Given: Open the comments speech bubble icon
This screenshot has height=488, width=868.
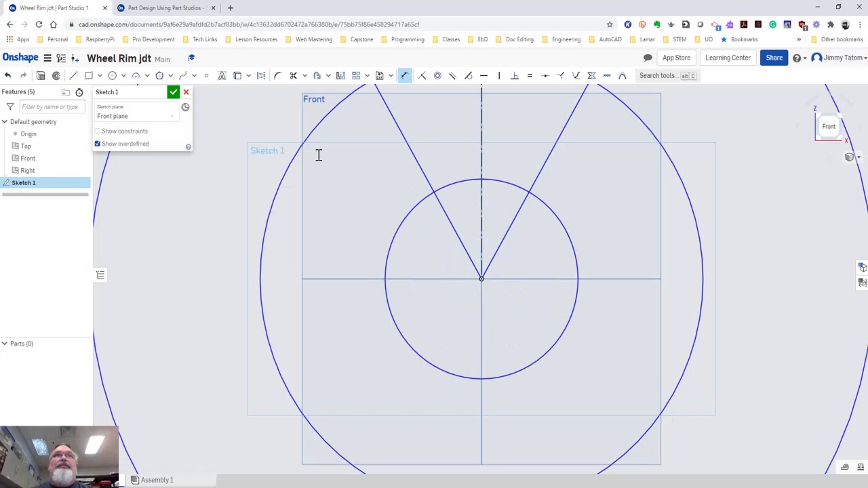Looking at the screenshot, I should click(648, 58).
